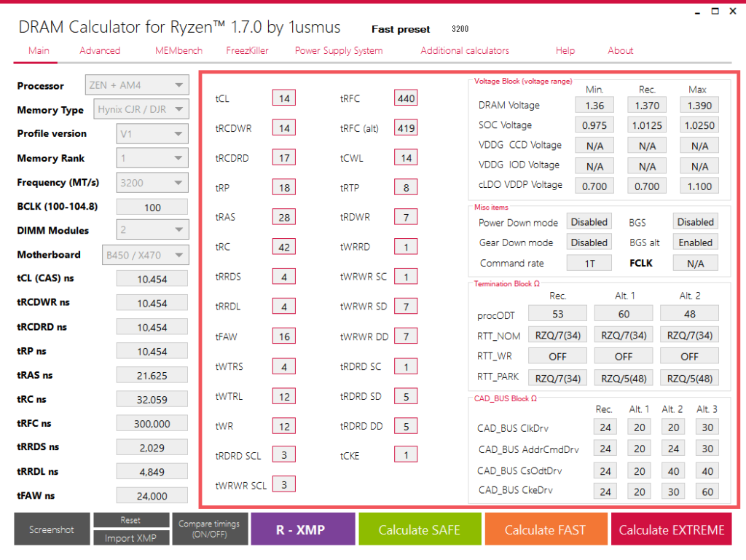Open the DIMM Modules dropdown
The image size is (746, 560).
[x=152, y=230]
